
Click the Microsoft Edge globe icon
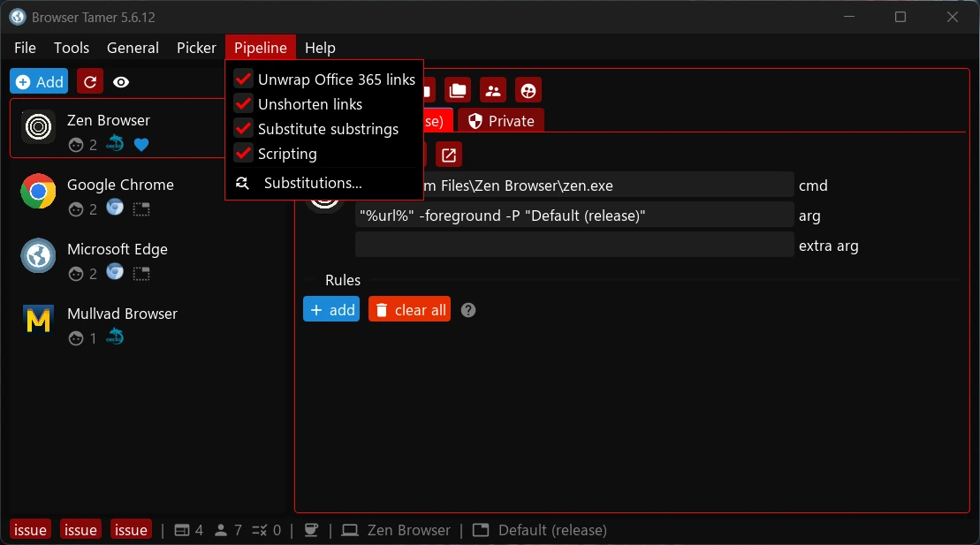pyautogui.click(x=38, y=255)
